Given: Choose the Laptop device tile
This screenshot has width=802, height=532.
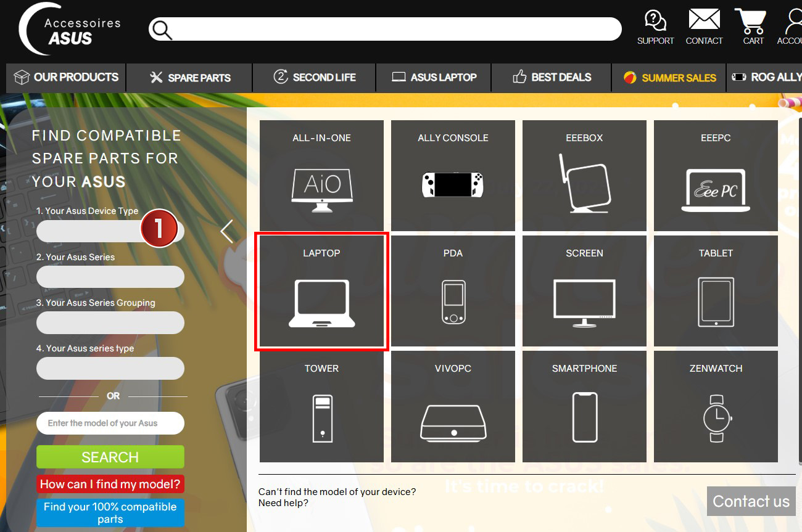Looking at the screenshot, I should pos(321,291).
